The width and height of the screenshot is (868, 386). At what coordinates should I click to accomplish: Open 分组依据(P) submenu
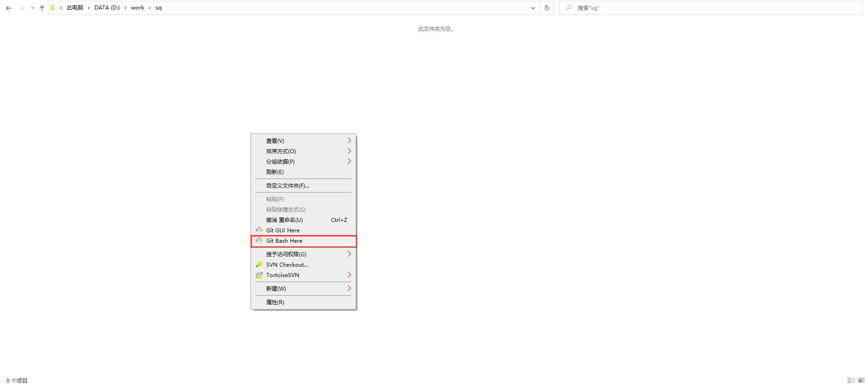pos(303,162)
